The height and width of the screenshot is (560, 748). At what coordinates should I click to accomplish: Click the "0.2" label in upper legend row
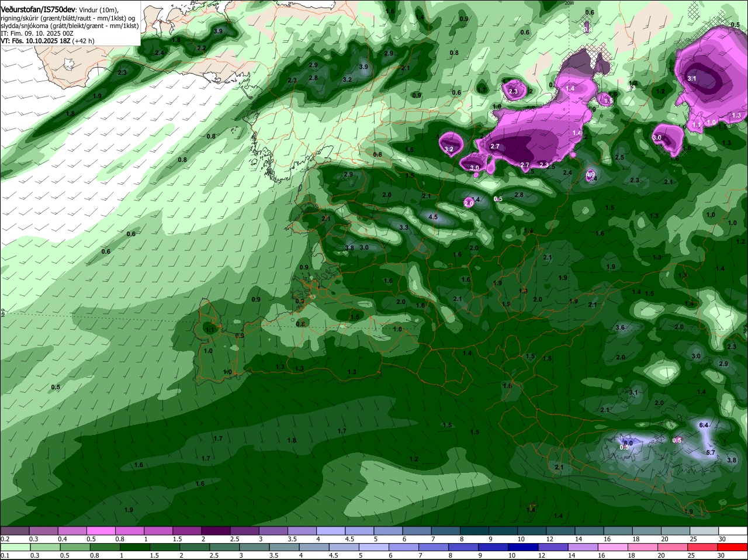pos(5,539)
